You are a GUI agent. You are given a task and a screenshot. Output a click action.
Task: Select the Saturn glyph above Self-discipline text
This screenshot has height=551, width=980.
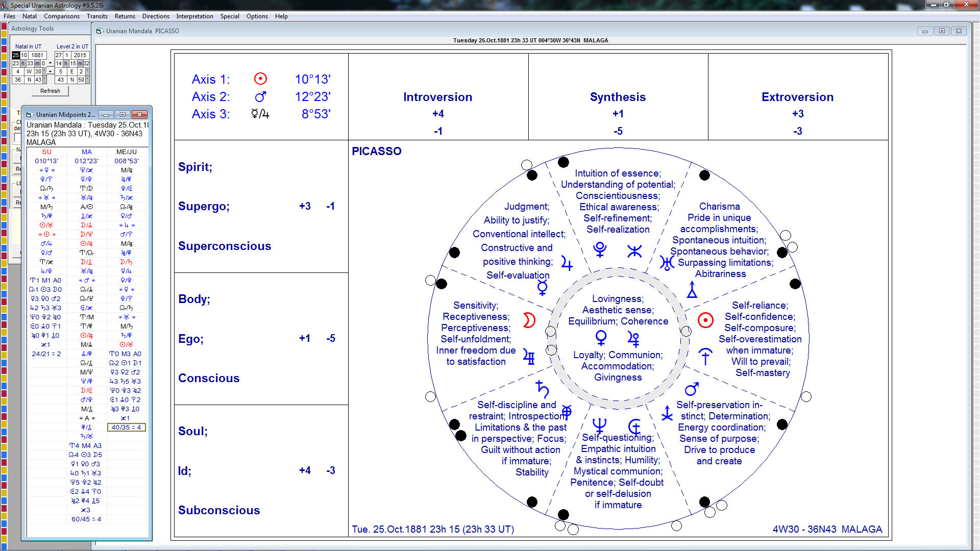coord(542,389)
